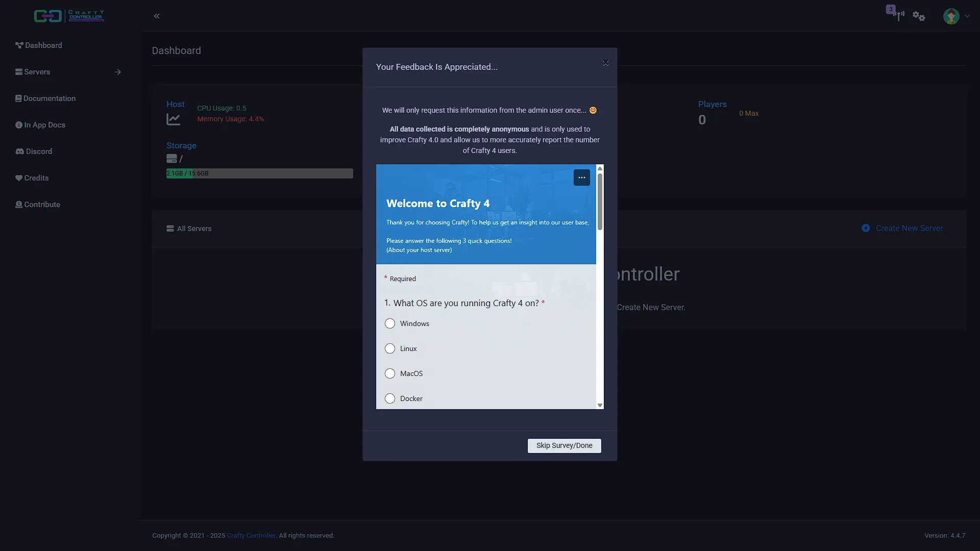The image size is (980, 551).
Task: Collapse the sidebar with the double chevron icon
Action: pos(157,16)
